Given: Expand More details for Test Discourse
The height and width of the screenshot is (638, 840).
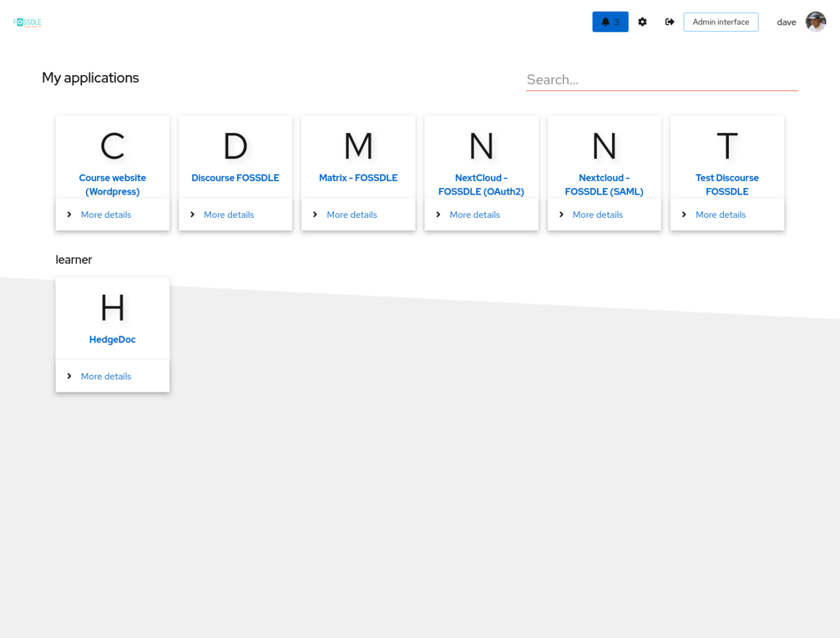Looking at the screenshot, I should click(x=720, y=215).
